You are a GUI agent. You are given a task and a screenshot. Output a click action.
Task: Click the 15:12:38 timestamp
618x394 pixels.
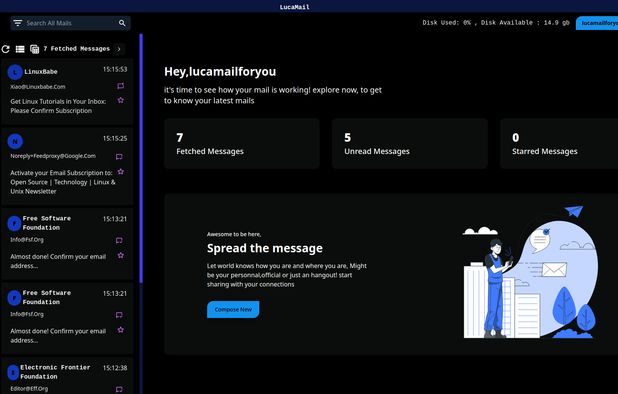pos(115,368)
